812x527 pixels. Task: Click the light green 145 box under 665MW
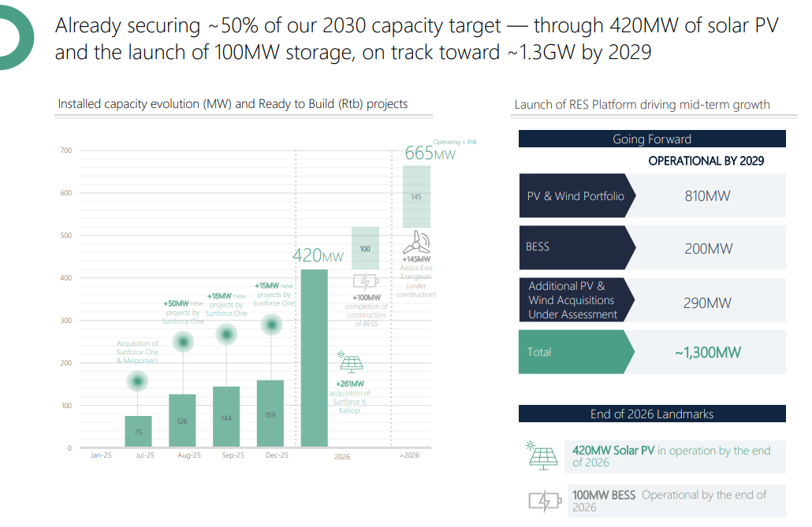tap(416, 197)
